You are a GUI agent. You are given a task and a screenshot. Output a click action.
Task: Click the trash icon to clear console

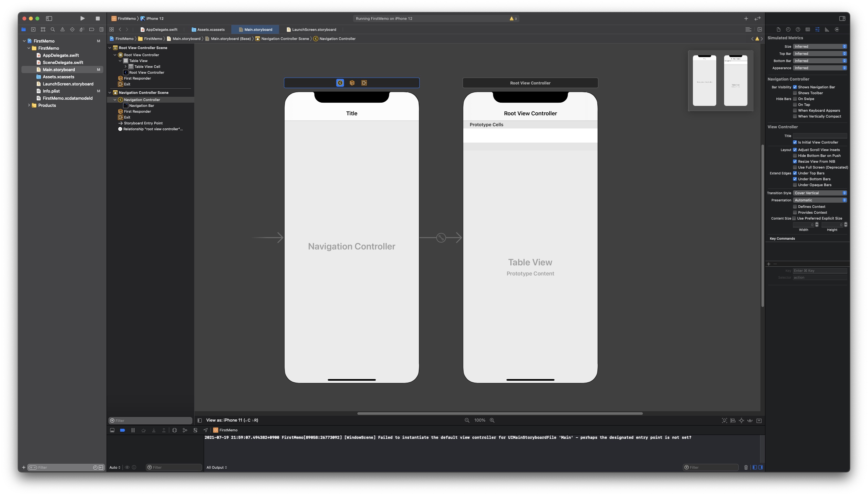coord(746,467)
